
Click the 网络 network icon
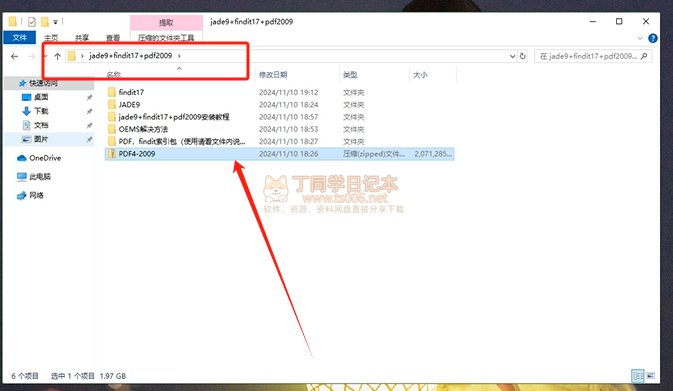tap(21, 195)
